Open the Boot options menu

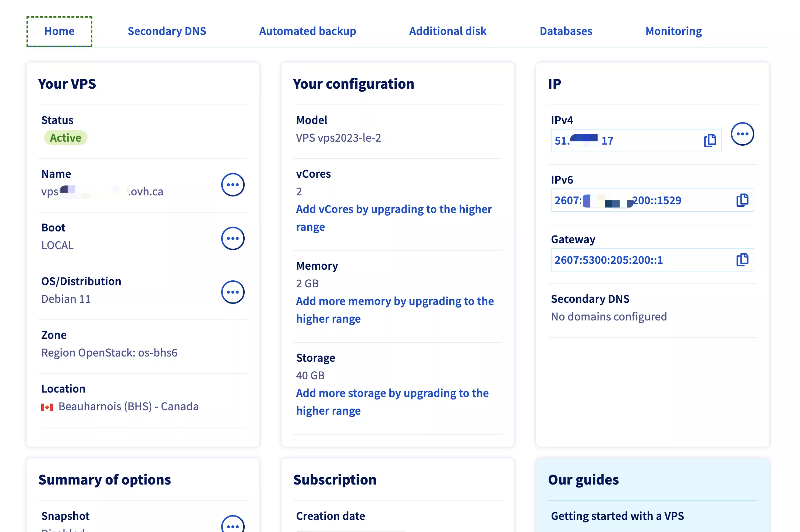[x=233, y=238]
